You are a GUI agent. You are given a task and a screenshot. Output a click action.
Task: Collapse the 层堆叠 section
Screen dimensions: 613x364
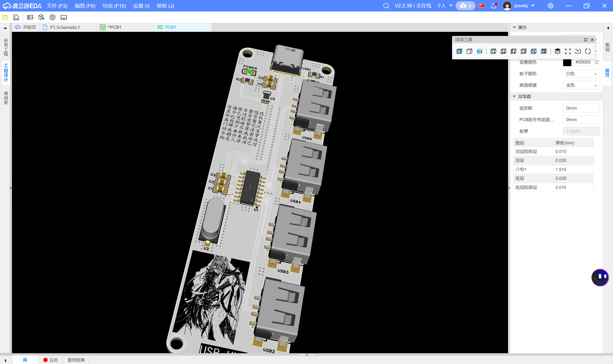tap(514, 97)
